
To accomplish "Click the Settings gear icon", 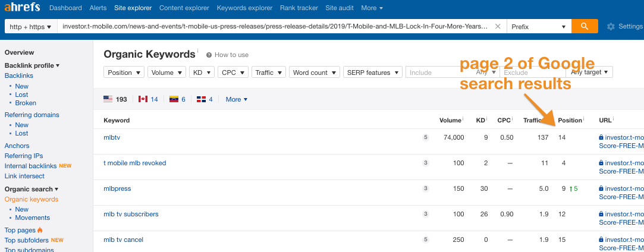I will tap(611, 27).
